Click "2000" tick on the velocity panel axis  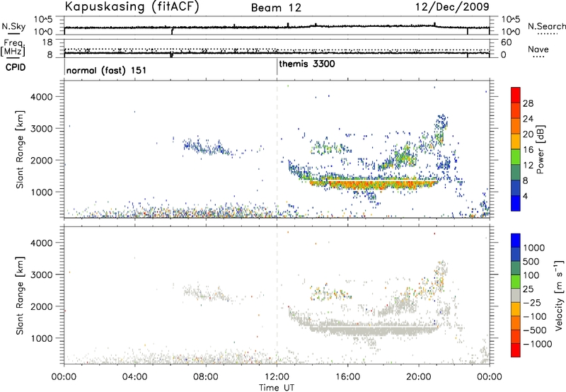41,306
